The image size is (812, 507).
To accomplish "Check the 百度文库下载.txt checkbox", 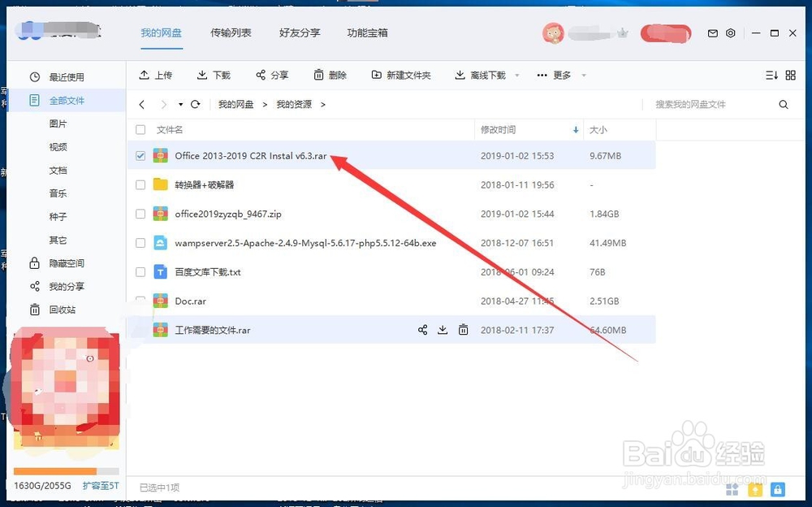I will pos(140,271).
